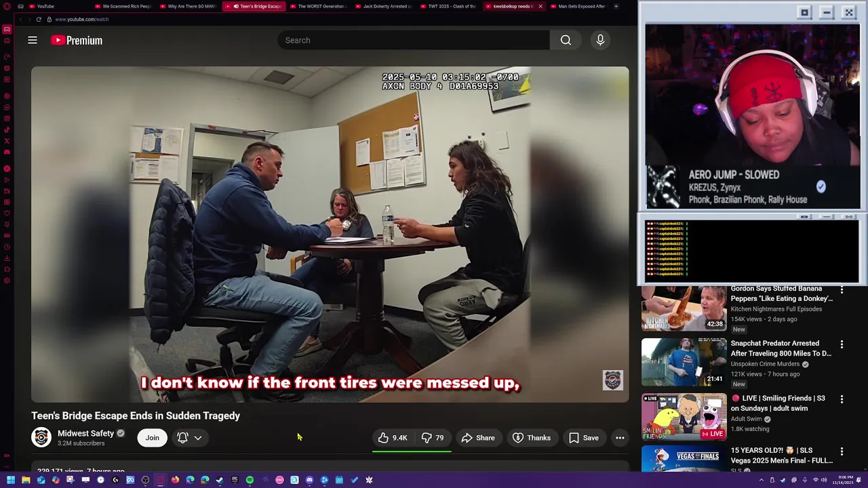Go to YouTube Premium home logo
868x488 pixels.
(77, 40)
